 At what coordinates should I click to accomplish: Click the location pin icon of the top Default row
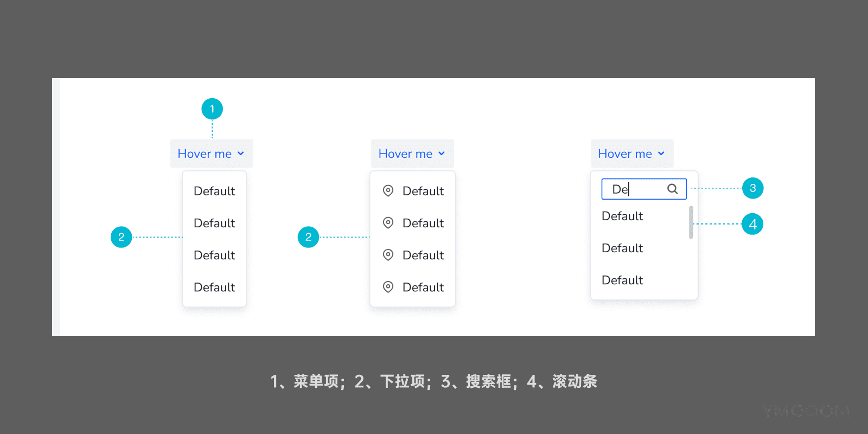[388, 191]
